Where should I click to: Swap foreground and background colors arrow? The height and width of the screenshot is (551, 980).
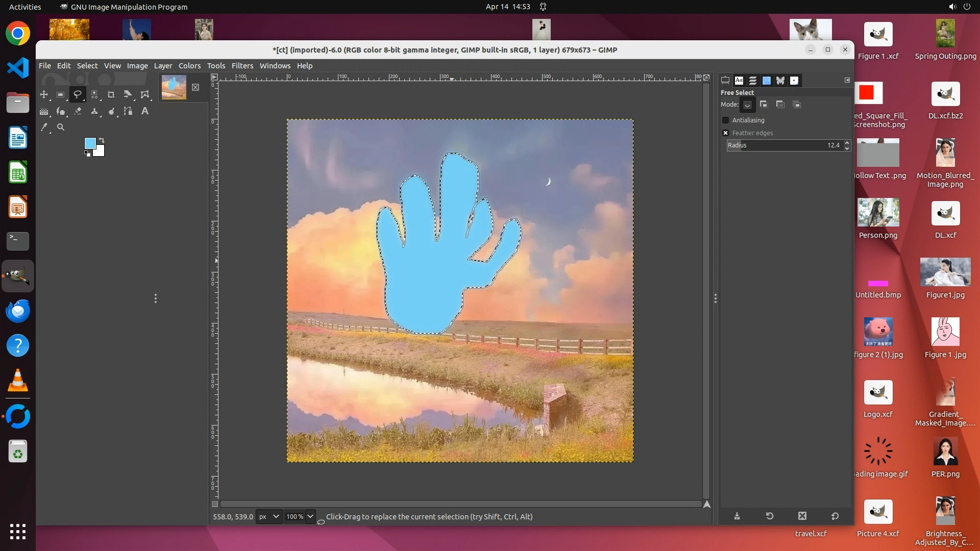point(102,140)
